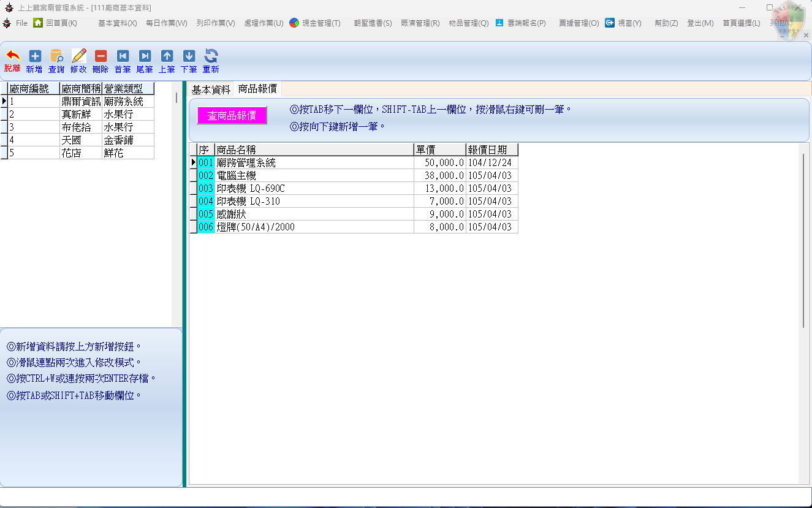Jump to last record with 尾筆
812x508 pixels.
click(145, 56)
